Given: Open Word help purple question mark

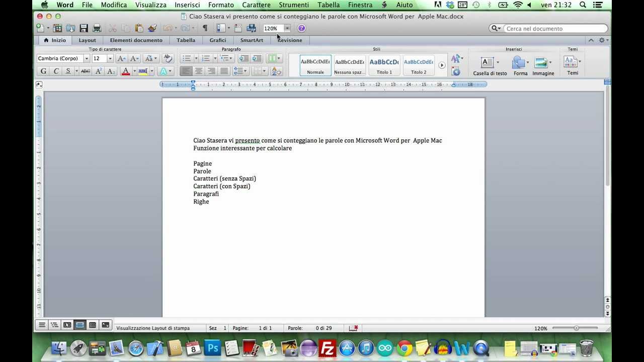Looking at the screenshot, I should [301, 28].
